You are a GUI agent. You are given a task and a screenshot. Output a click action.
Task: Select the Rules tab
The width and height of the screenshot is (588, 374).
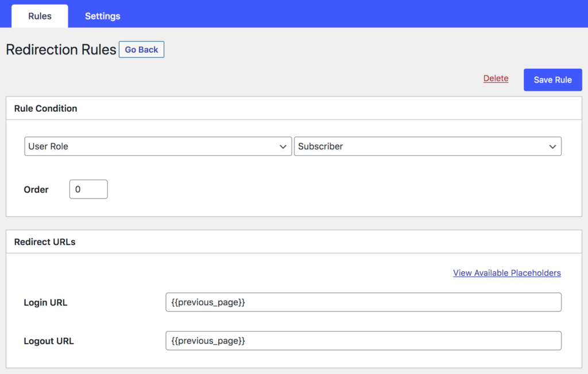point(39,16)
